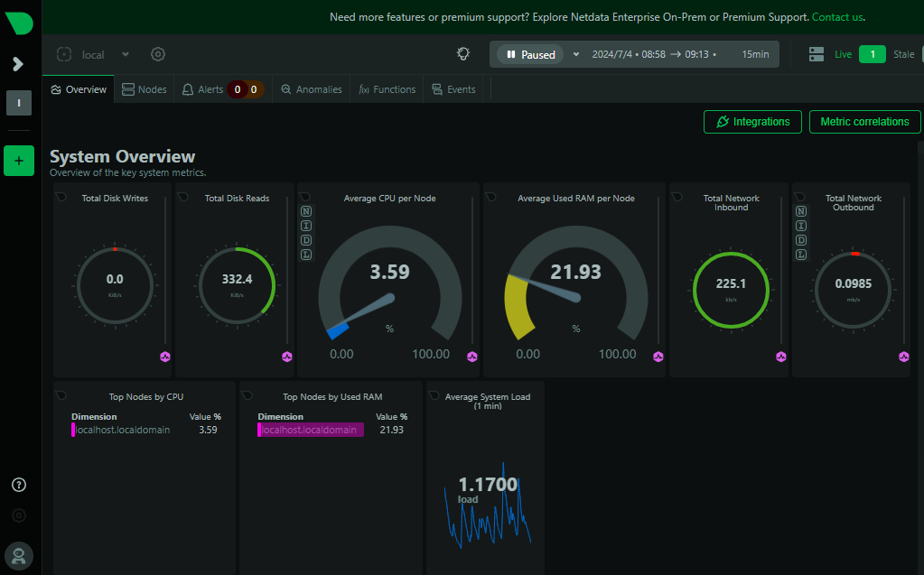This screenshot has width=924, height=575.
Task: Click the Live nodes count badge
Action: [873, 54]
